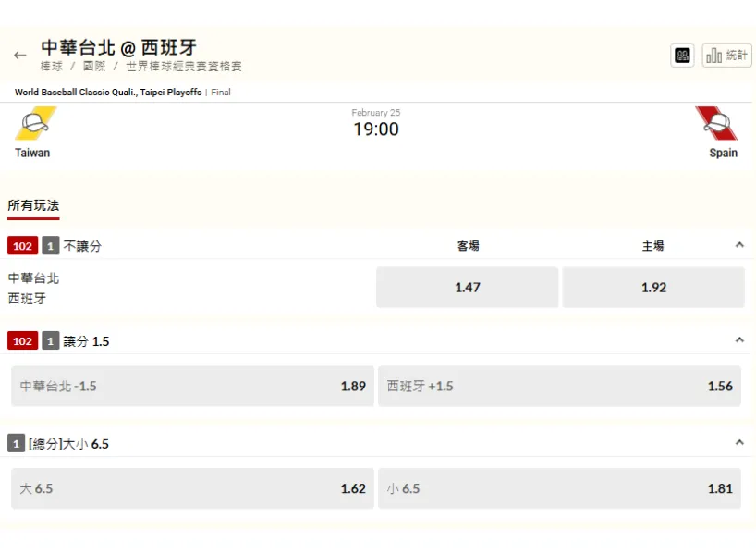Click the 1 badge beside [總分]大小 6.5

coord(16,443)
